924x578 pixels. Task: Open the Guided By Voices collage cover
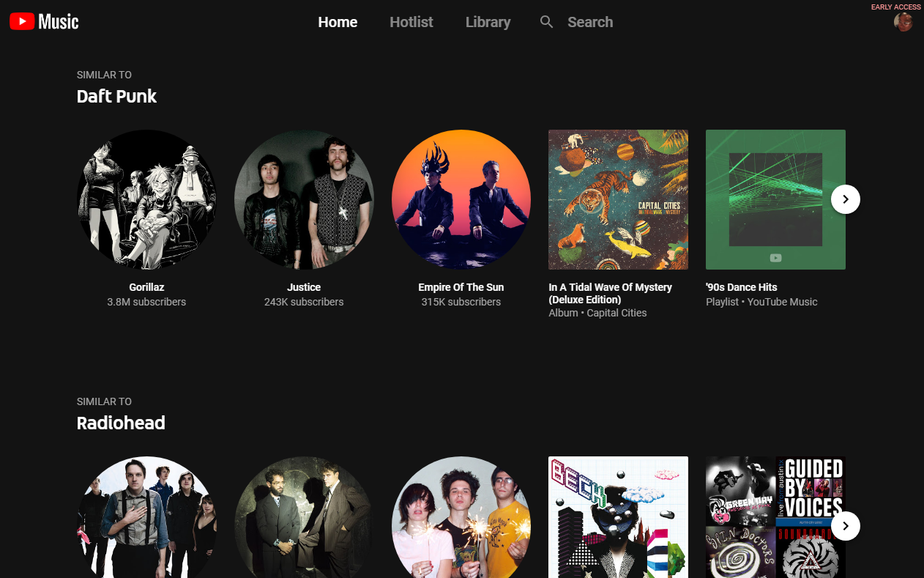pyautogui.click(x=775, y=517)
